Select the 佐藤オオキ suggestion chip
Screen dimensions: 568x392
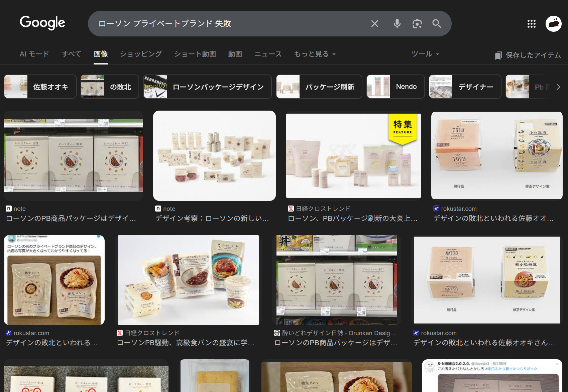(40, 87)
